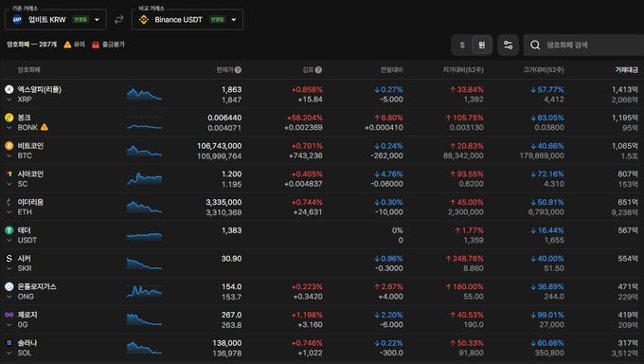Sort by 고가대비(52주) column header

[544, 70]
